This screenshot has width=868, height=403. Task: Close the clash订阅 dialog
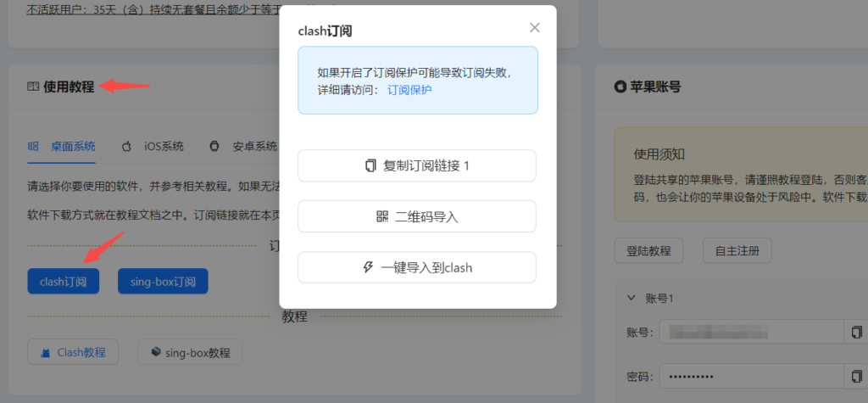535,28
